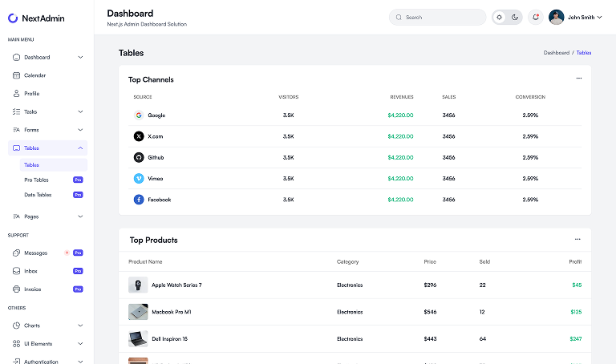Open the Top Products three-dot menu
The width and height of the screenshot is (616, 364).
[577, 239]
